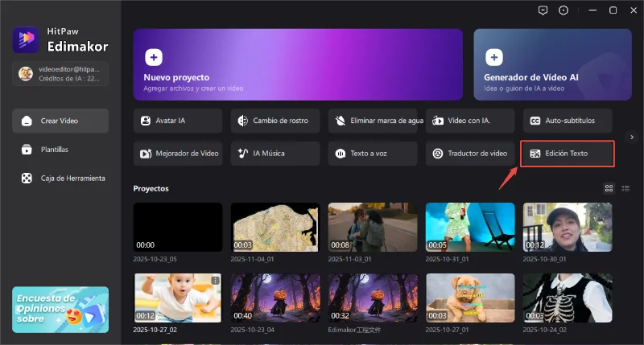Switch projects to list view
This screenshot has height=345, width=644.
point(625,188)
